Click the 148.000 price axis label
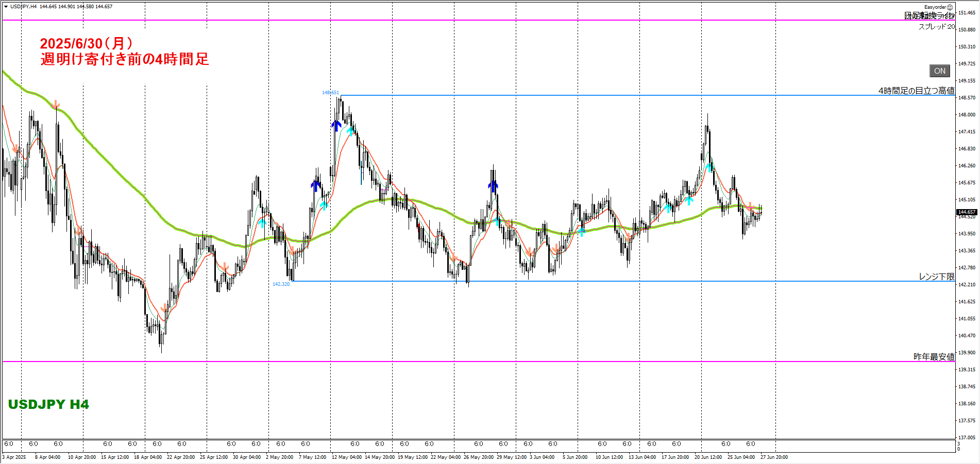The image size is (980, 464). pyautogui.click(x=967, y=114)
